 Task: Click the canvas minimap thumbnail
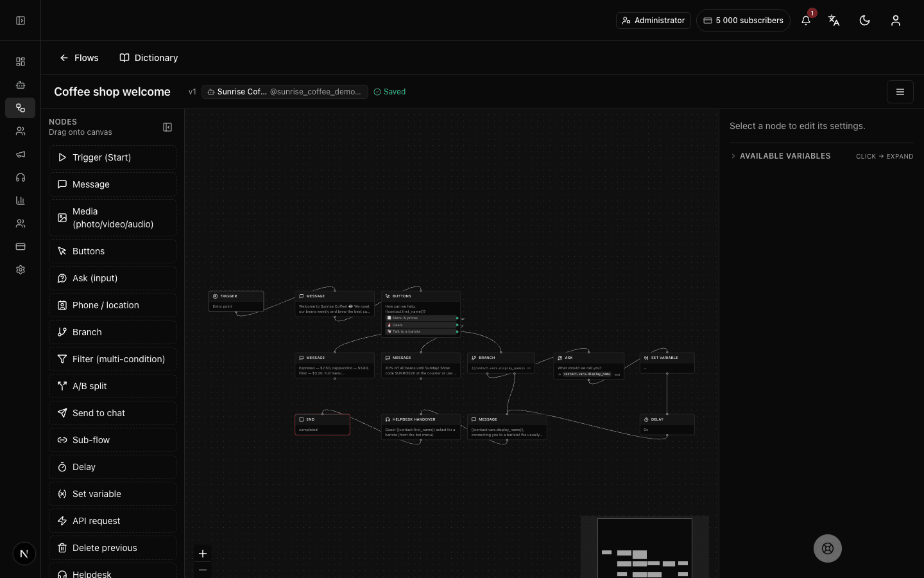tap(645, 548)
